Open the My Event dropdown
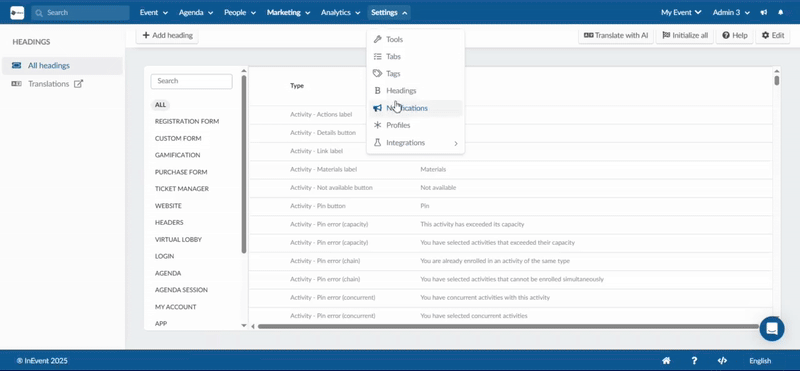Viewport: 800px width, 371px height. coord(681,13)
